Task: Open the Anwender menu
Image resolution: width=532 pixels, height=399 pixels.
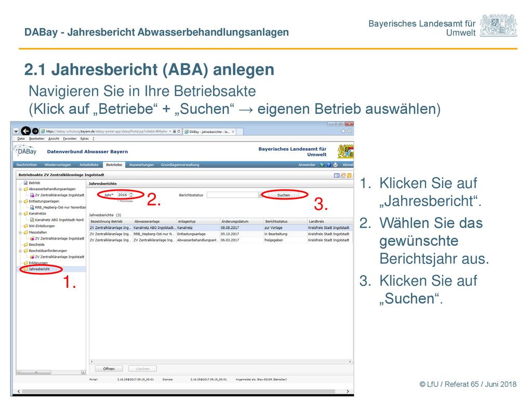Action: pyautogui.click(x=307, y=165)
